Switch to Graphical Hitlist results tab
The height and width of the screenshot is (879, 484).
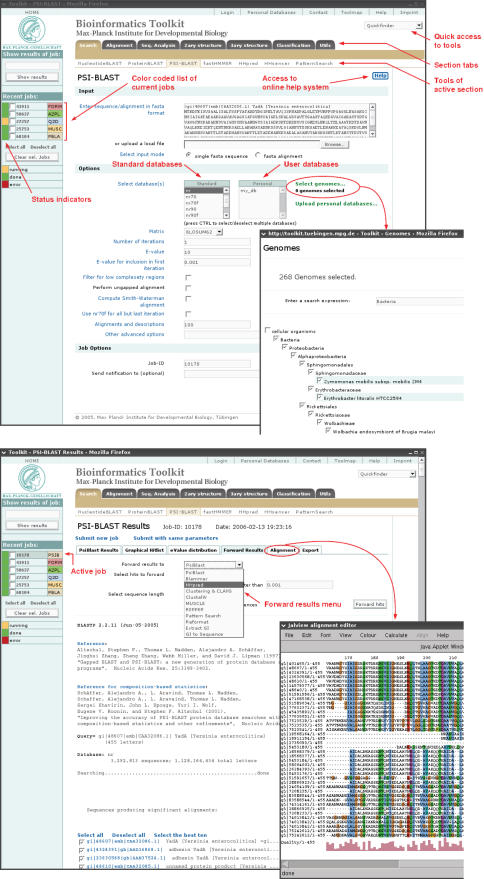144,550
